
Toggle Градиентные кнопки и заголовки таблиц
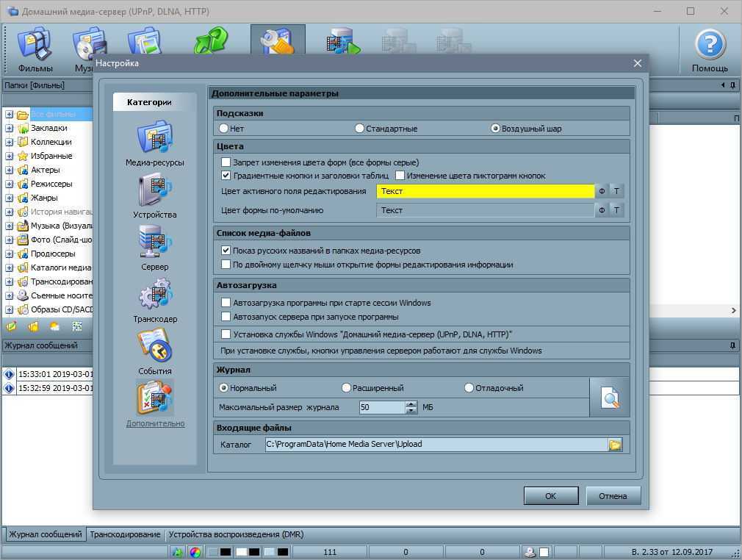(226, 176)
